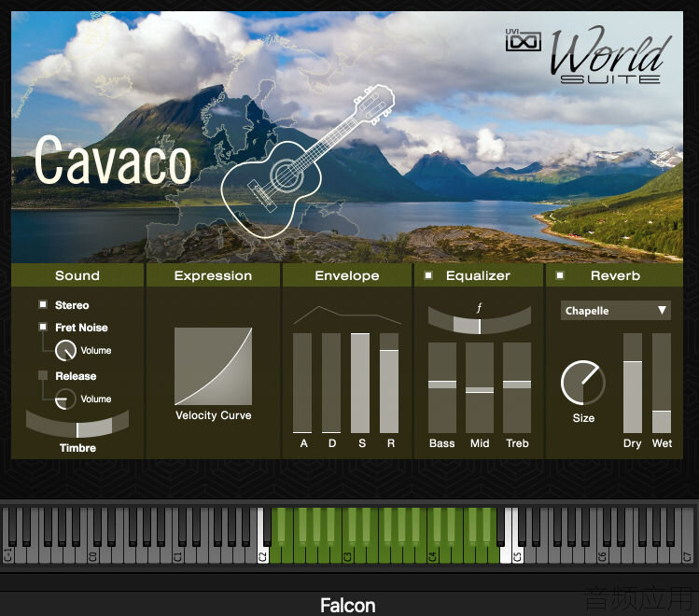Viewport: 699px width, 616px height.
Task: Adjust the Mid EQ slider
Action: (x=480, y=387)
